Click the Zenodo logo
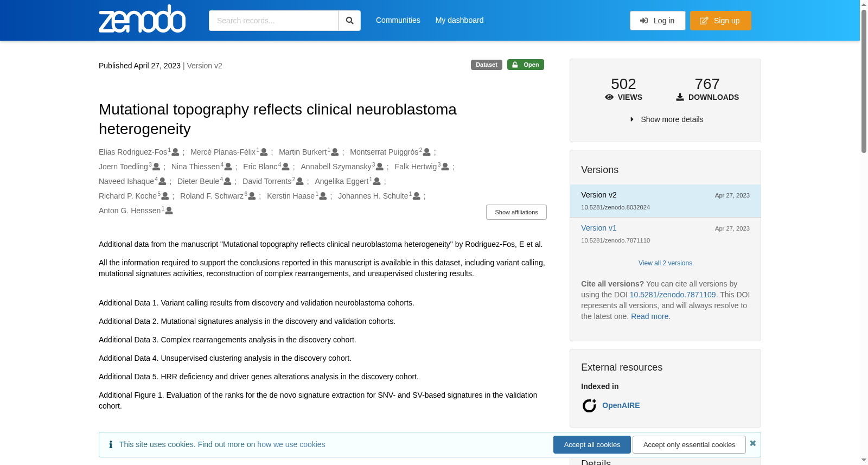The width and height of the screenshot is (868, 465). click(142, 19)
